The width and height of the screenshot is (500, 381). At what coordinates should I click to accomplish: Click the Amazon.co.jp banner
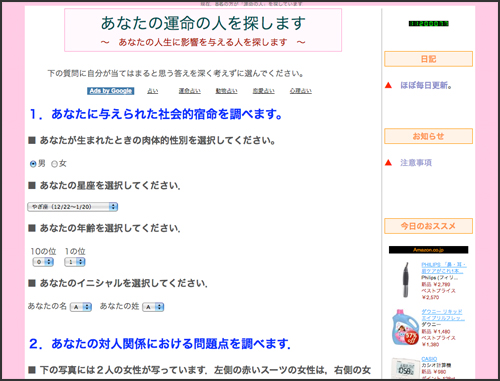428,250
